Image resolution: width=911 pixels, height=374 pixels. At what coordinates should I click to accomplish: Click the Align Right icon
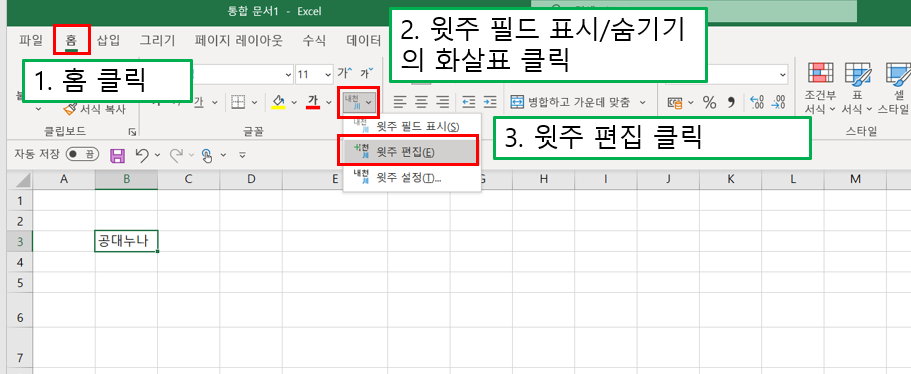pyautogui.click(x=443, y=102)
